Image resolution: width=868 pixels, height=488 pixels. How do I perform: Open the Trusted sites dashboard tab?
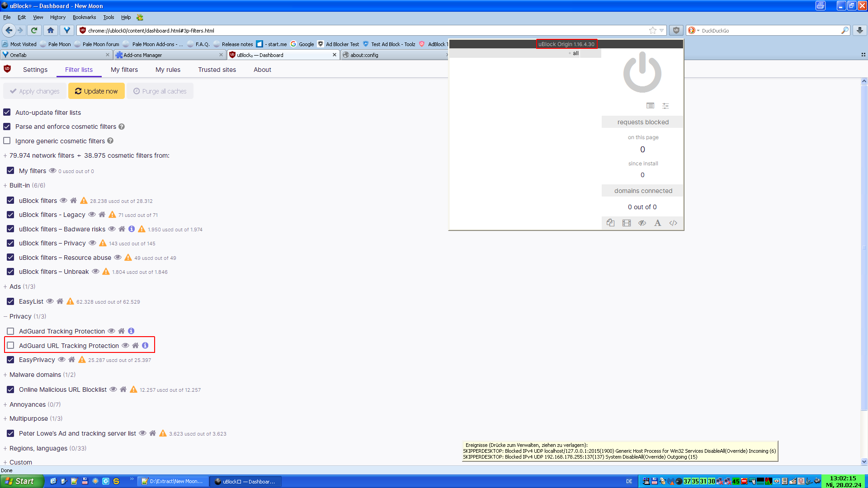217,70
